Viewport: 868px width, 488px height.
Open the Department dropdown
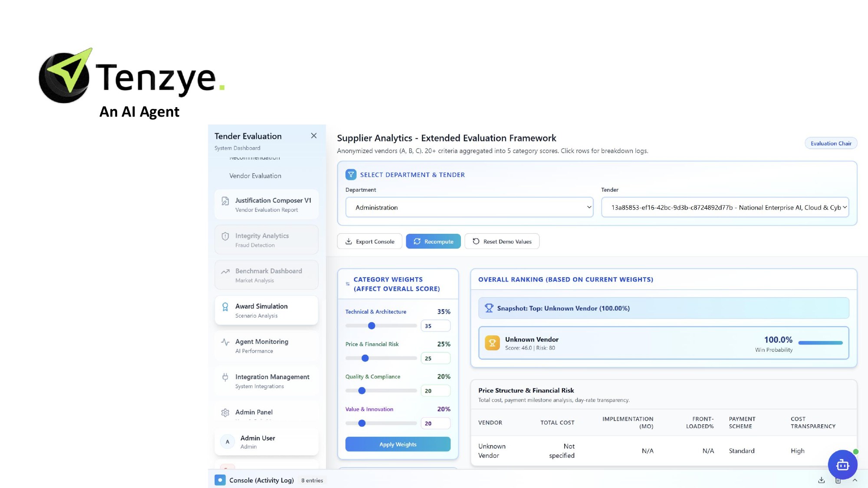(469, 207)
